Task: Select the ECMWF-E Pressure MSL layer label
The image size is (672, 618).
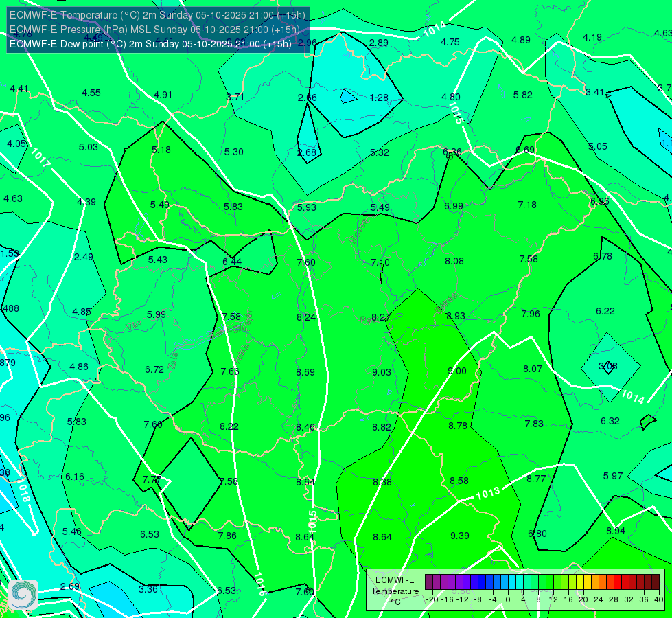Action: pos(154,30)
